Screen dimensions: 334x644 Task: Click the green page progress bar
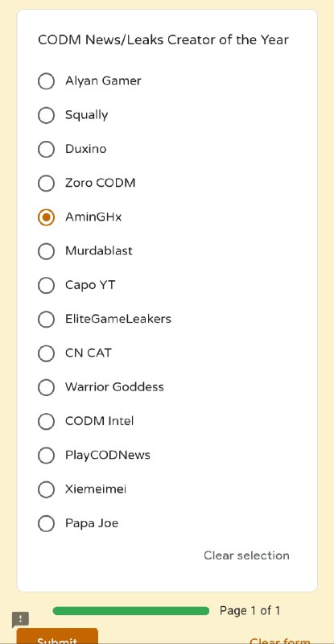131,611
